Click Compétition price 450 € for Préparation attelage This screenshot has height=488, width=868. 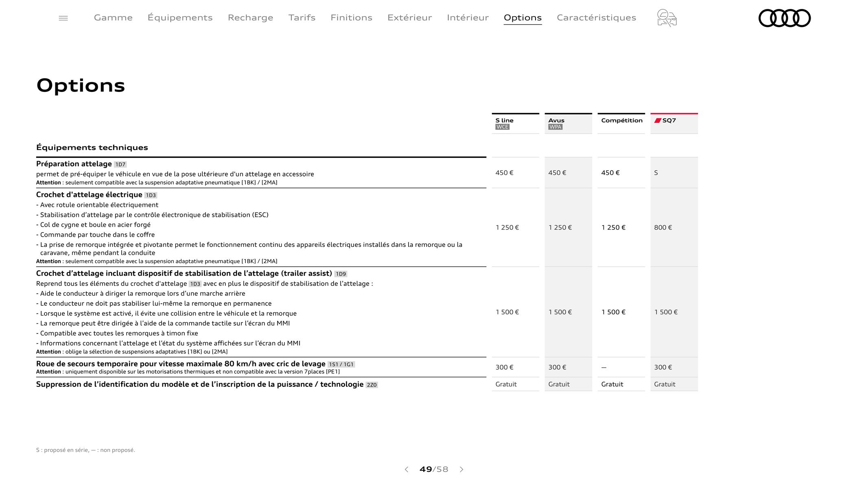(x=610, y=173)
